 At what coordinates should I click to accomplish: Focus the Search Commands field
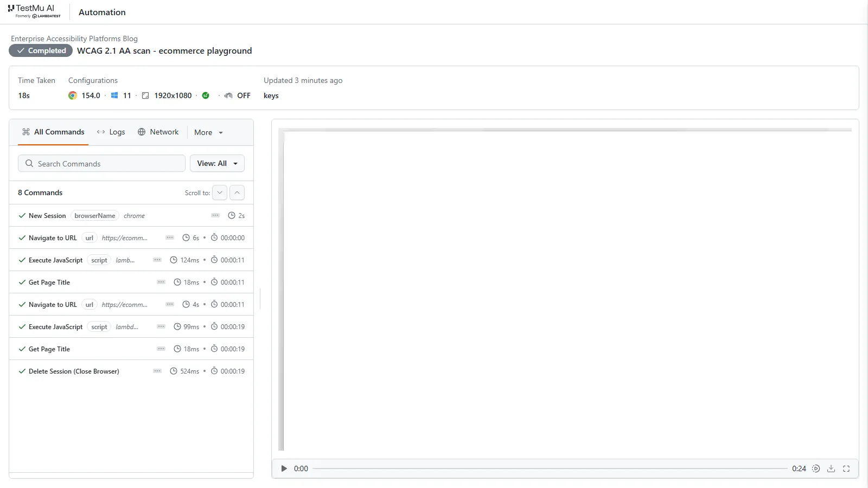tap(101, 163)
